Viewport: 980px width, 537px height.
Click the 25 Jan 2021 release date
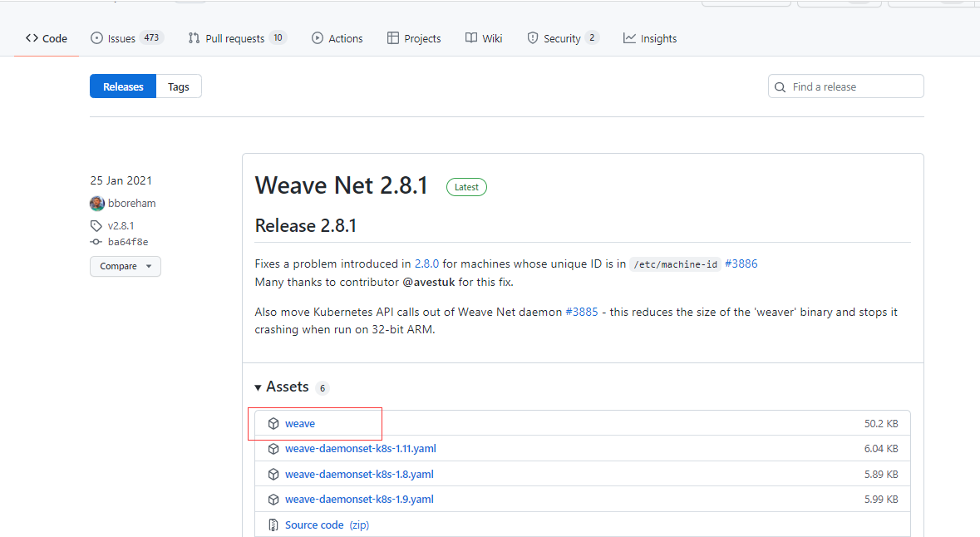121,180
